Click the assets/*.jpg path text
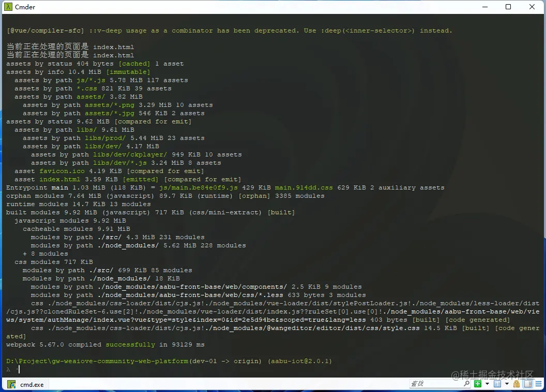 109,113
